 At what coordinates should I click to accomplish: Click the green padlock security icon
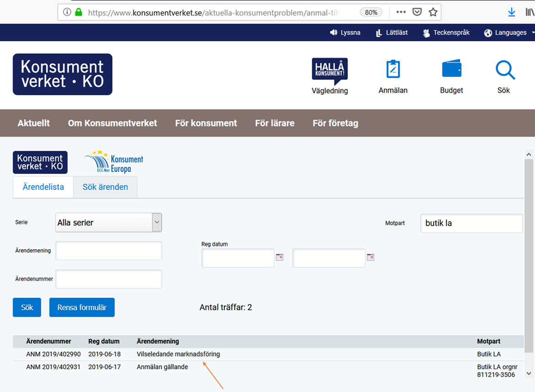(79, 12)
